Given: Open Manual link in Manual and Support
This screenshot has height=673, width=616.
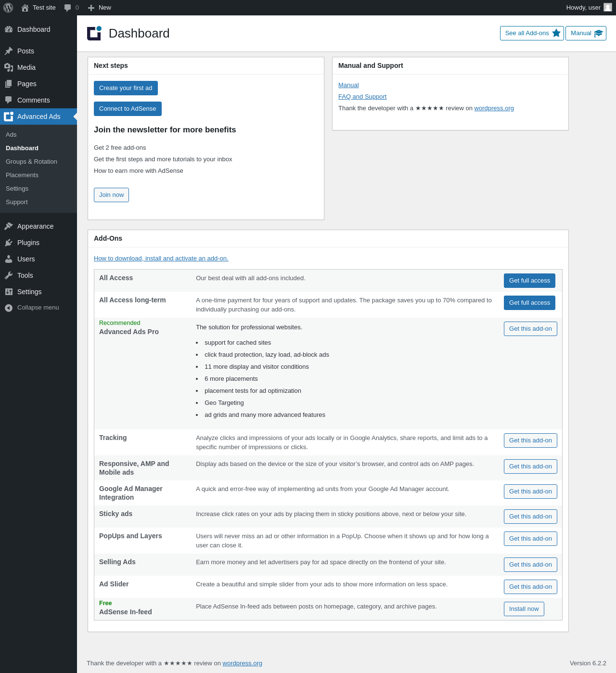Looking at the screenshot, I should pyautogui.click(x=348, y=85).
